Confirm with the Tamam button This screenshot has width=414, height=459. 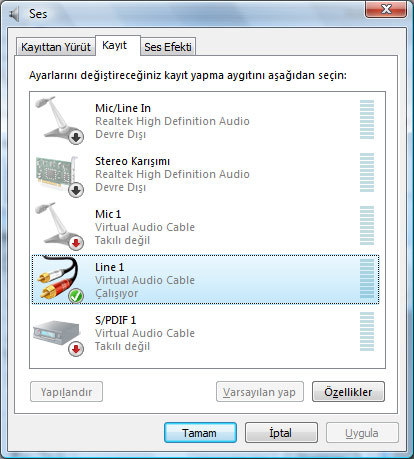(x=200, y=433)
